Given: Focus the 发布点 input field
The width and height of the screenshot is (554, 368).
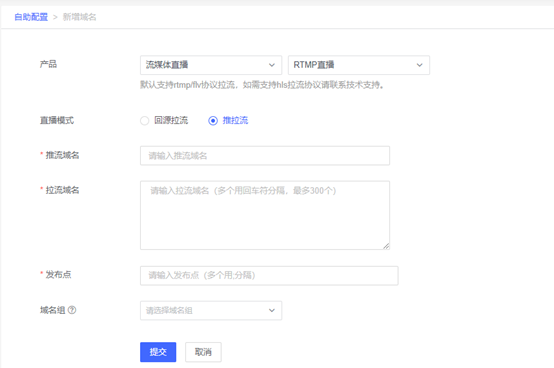Looking at the screenshot, I should [269, 275].
